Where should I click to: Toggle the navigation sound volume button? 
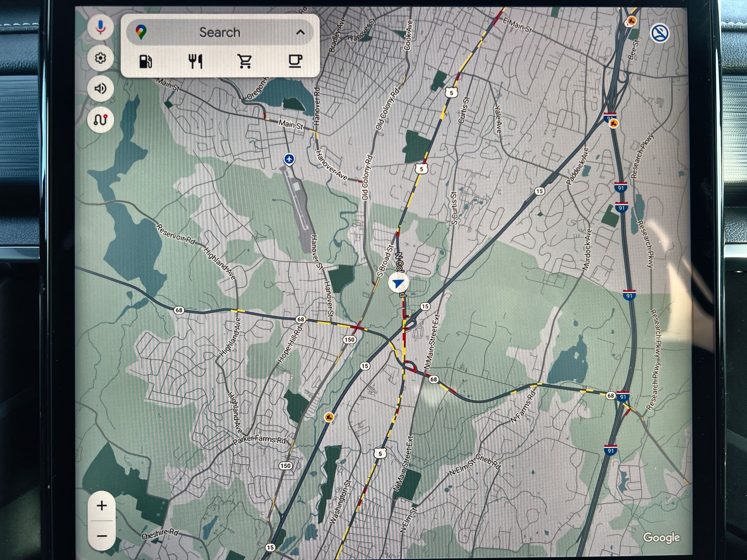pos(100,89)
